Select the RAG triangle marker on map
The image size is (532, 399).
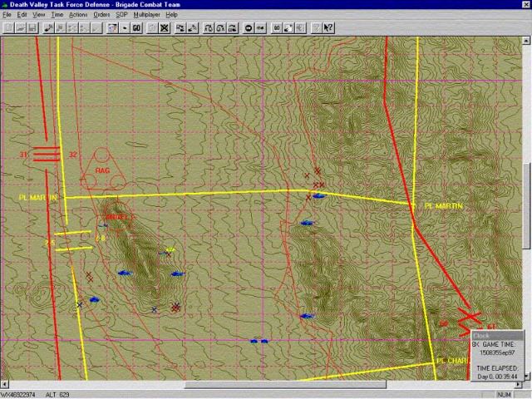(x=102, y=169)
